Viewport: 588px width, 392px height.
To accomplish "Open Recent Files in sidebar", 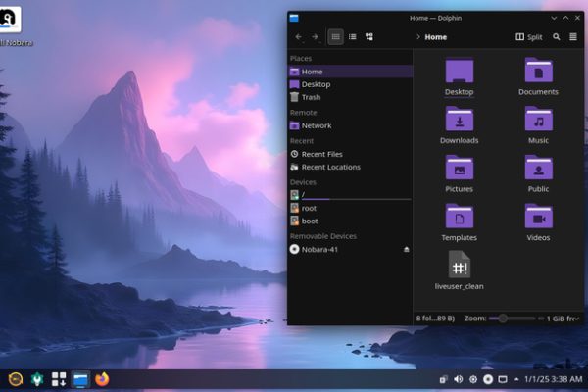I will click(x=351, y=154).
